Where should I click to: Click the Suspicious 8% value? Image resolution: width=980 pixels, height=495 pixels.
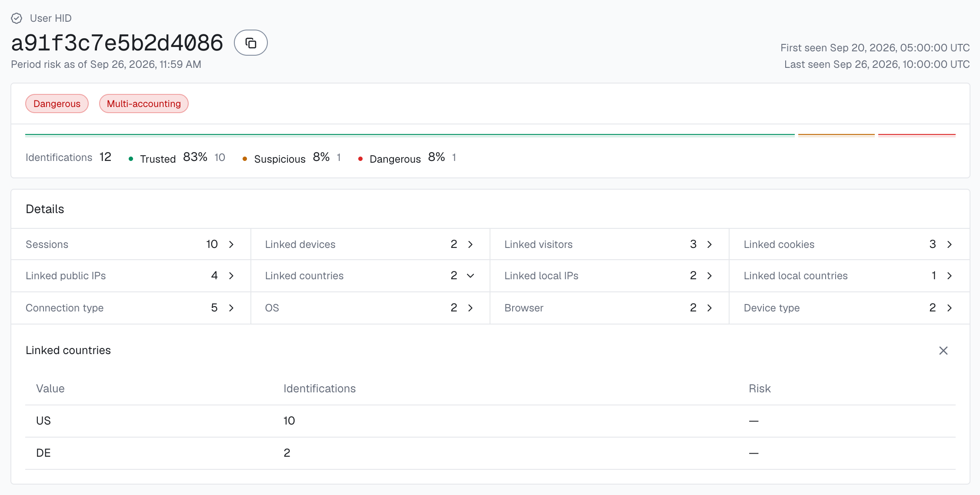tap(321, 157)
